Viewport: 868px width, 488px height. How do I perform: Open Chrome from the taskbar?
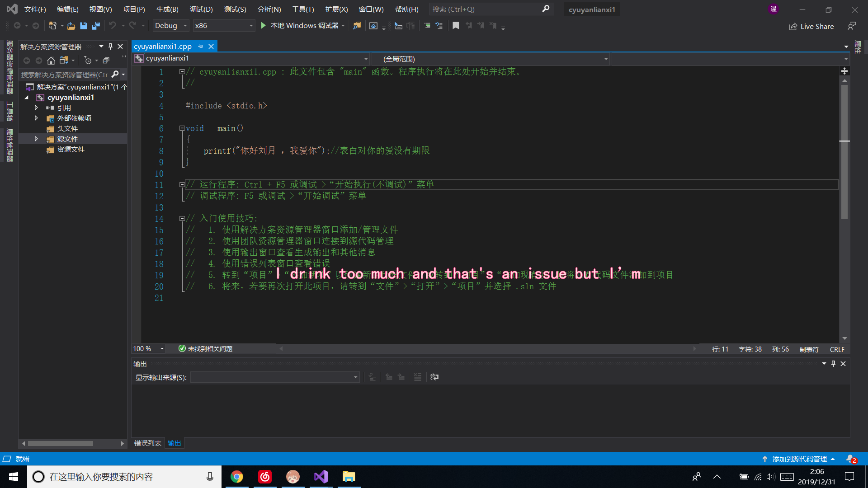[236, 477]
